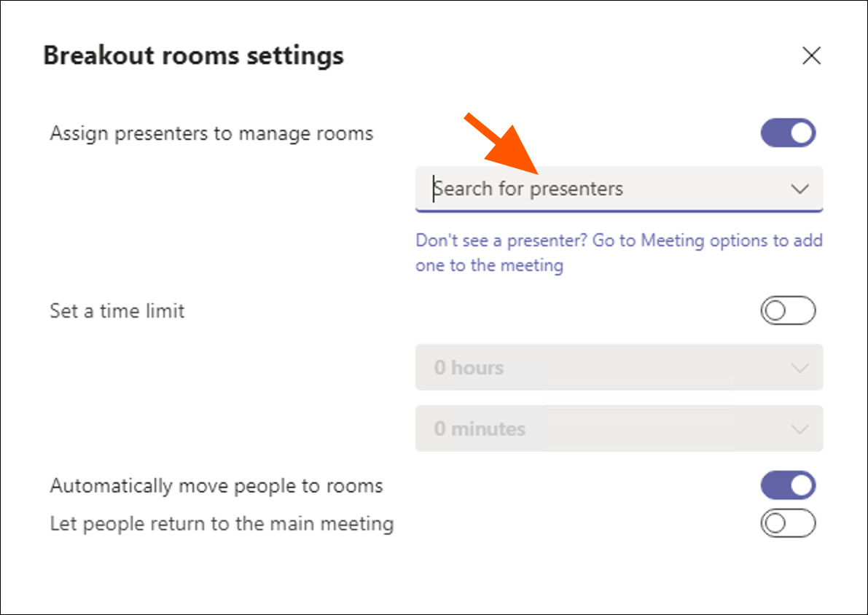Click the text cursor in the presenters search
Viewport: 868px width, 615px height.
click(435, 189)
